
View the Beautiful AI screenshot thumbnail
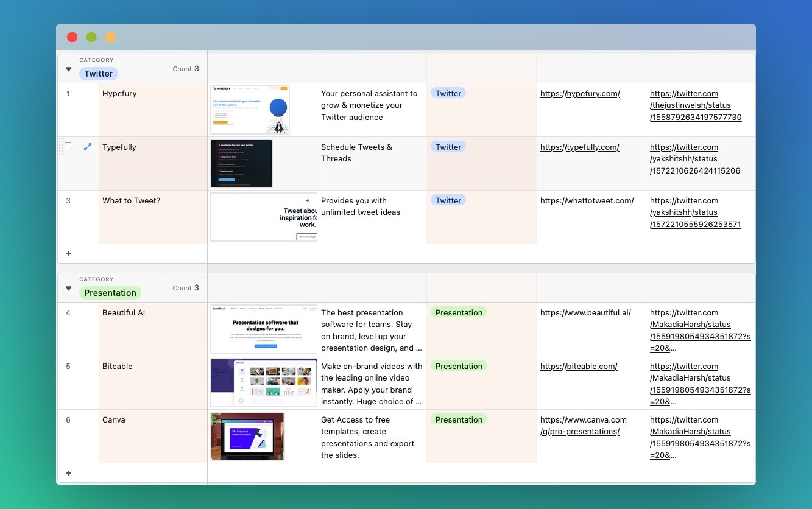click(263, 329)
